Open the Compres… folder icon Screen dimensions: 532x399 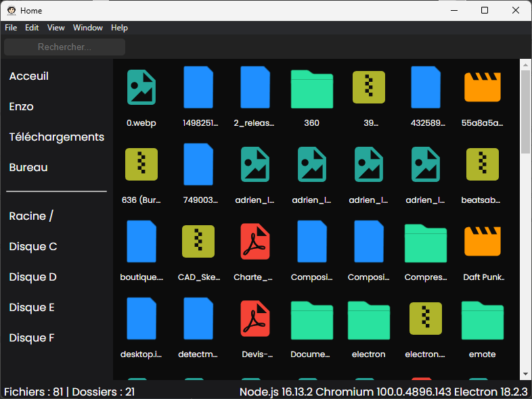(426, 243)
